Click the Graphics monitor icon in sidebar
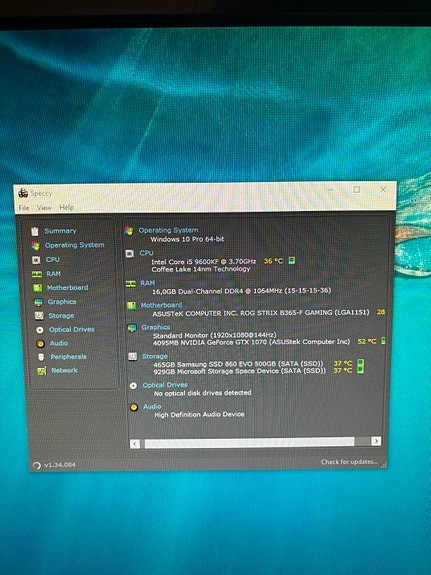Viewport: 431px width, 575px height. (38, 302)
